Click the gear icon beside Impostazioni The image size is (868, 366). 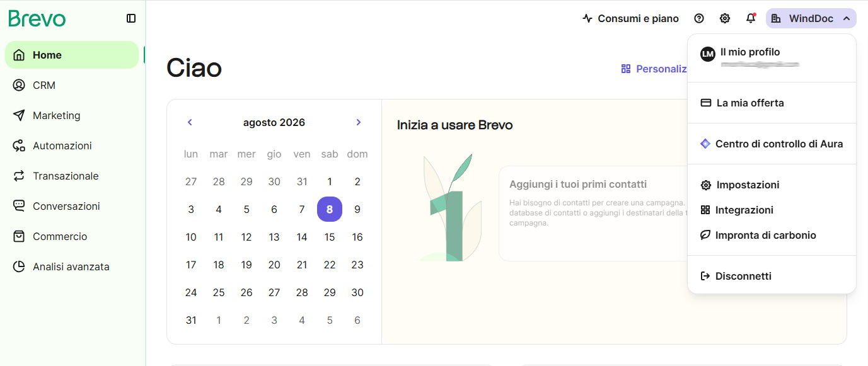point(706,185)
